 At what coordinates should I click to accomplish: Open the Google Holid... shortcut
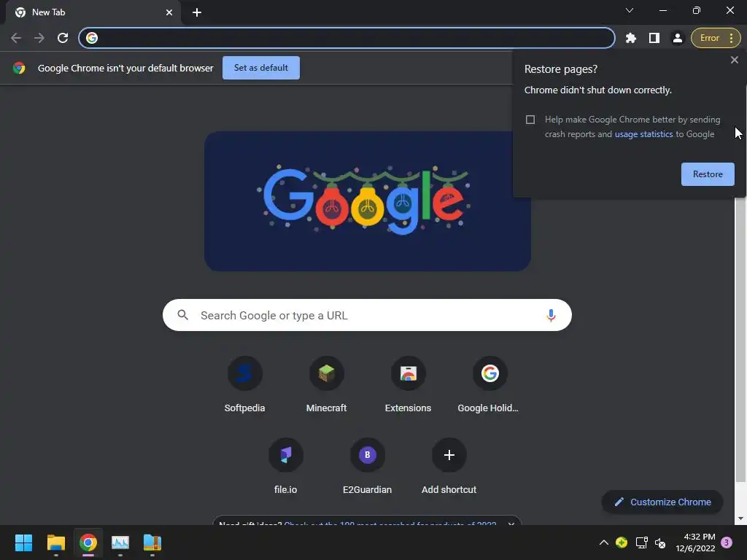tap(489, 385)
